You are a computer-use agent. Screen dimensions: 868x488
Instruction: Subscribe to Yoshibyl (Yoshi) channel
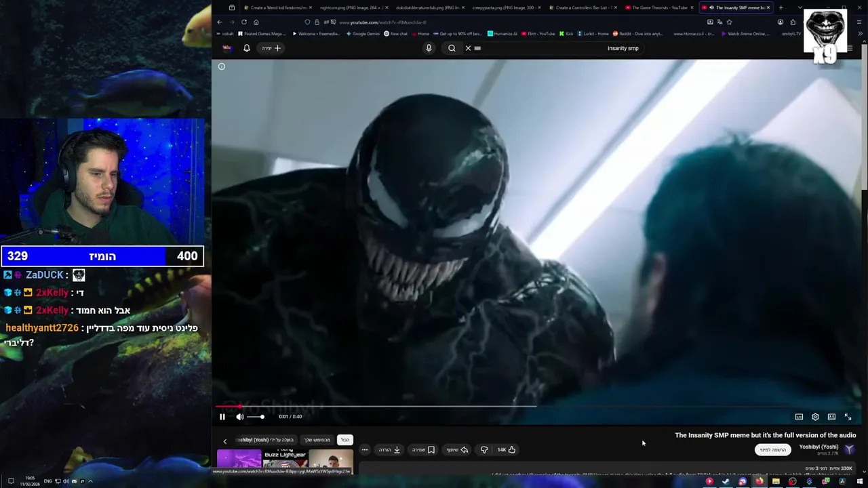pyautogui.click(x=772, y=449)
